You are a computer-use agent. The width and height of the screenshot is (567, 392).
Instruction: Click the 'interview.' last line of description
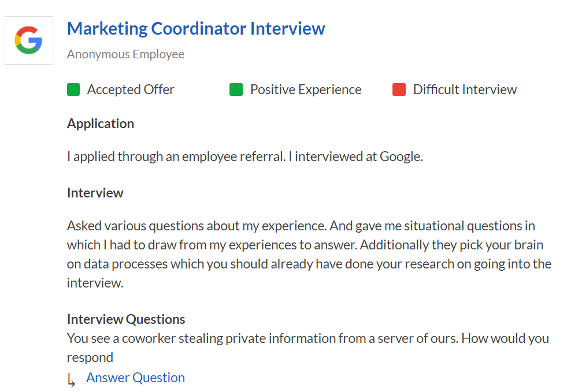(x=95, y=283)
